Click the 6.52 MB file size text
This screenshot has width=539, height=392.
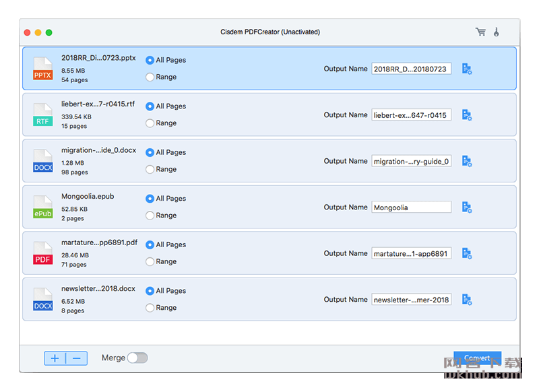tap(73, 301)
